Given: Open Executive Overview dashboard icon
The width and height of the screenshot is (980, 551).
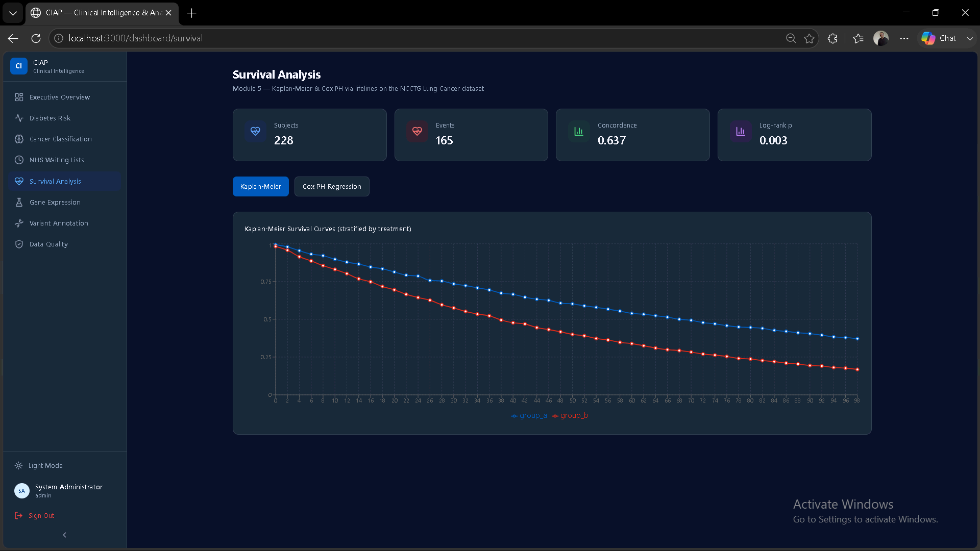Looking at the screenshot, I should [19, 97].
